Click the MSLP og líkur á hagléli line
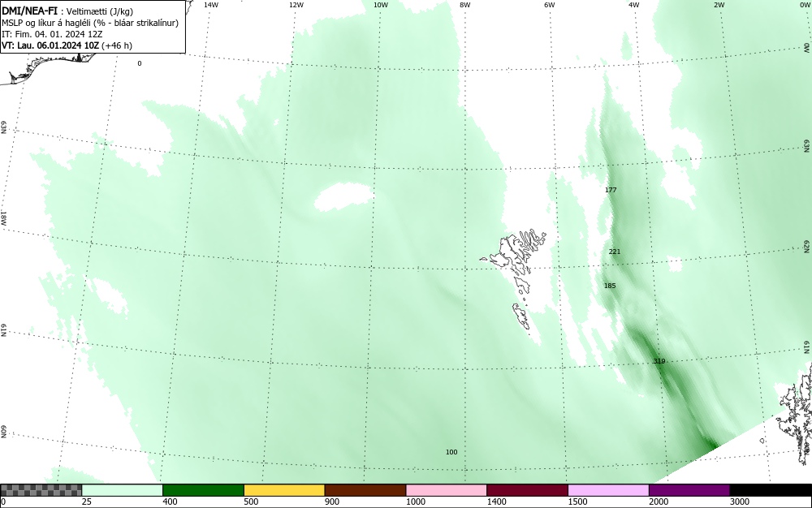Image resolution: width=812 pixels, height=508 pixels. (90, 23)
